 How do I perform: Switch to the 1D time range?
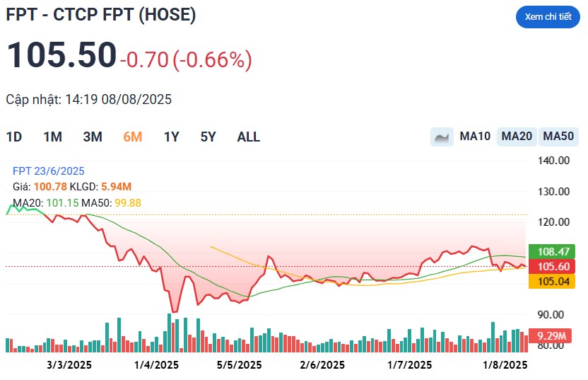point(14,137)
